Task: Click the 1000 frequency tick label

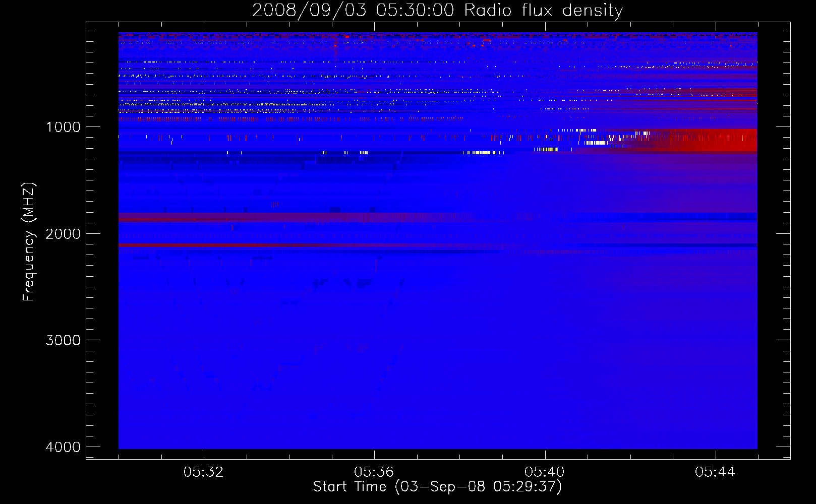Action: pos(63,127)
